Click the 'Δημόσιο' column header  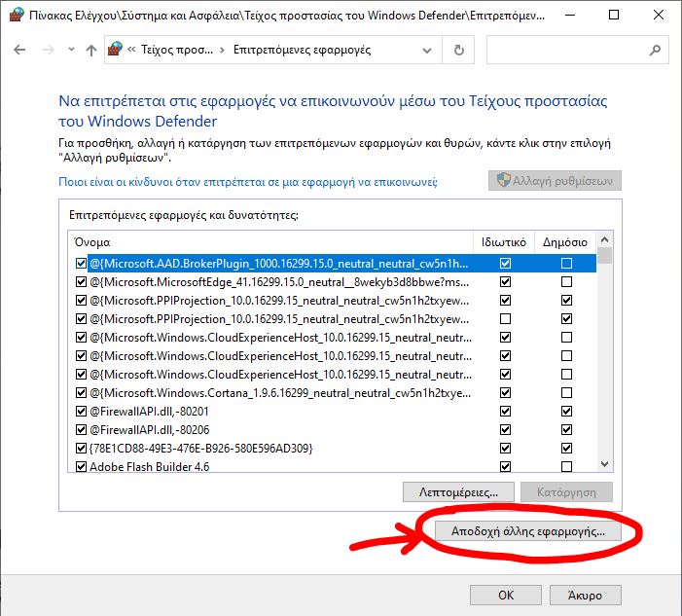coord(564,242)
